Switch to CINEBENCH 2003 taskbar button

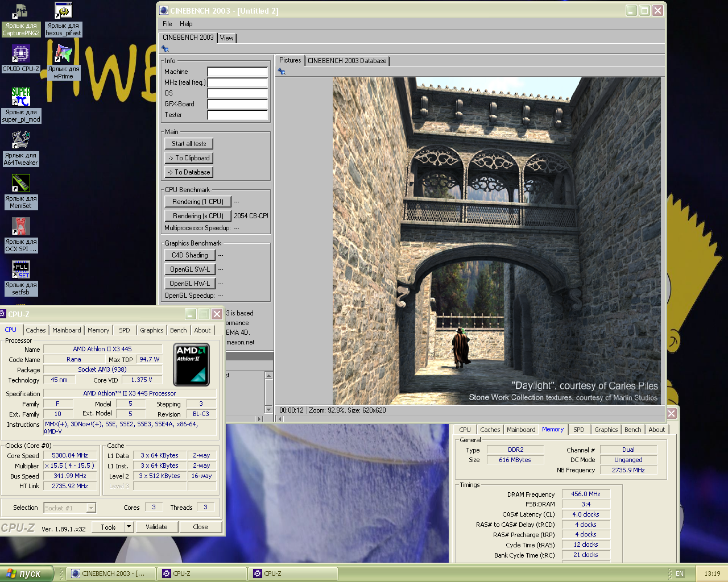coord(111,573)
